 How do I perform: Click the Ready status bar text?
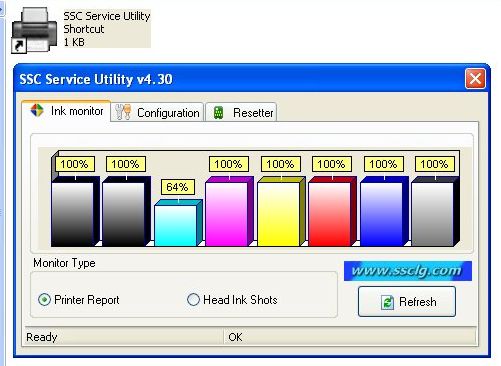(42, 337)
